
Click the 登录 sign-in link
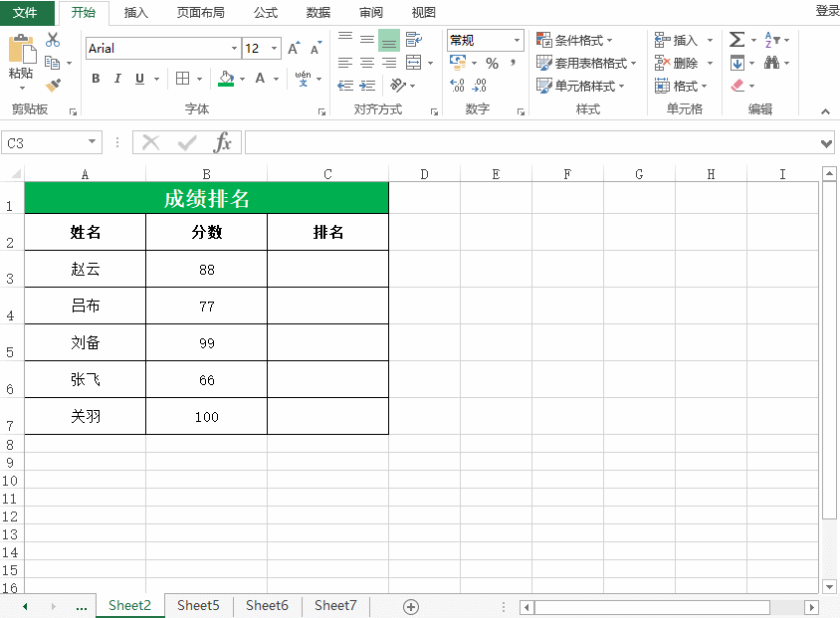click(x=819, y=12)
